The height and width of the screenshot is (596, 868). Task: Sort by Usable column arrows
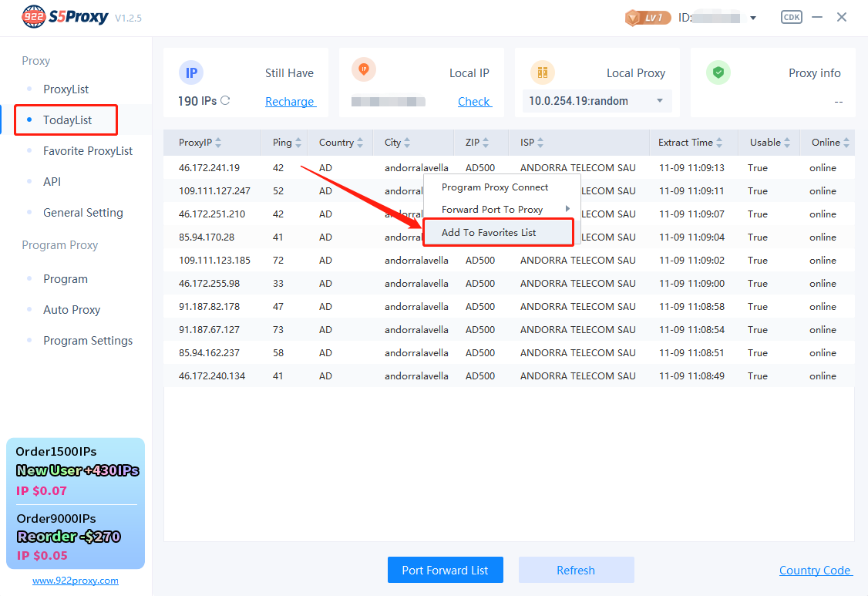pos(787,143)
